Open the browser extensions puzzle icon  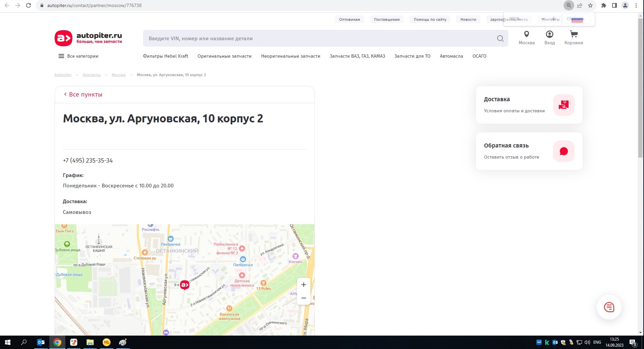[604, 5]
